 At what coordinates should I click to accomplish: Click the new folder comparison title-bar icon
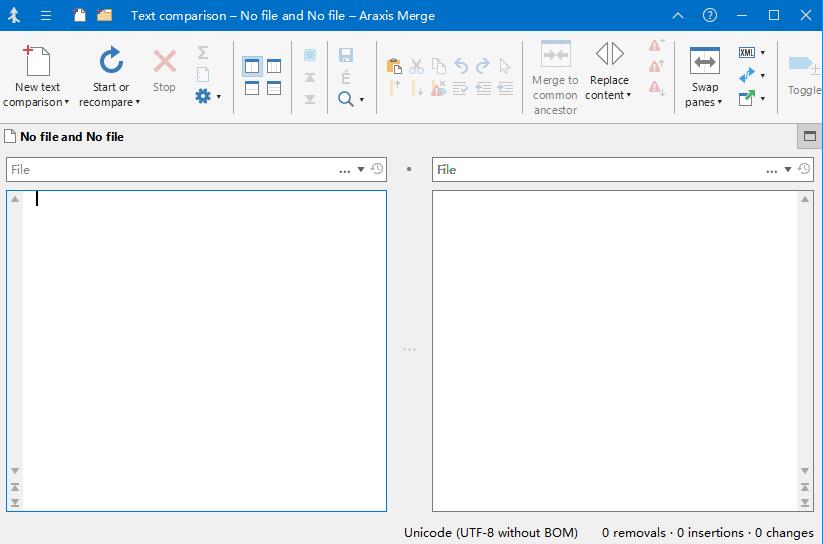pyautogui.click(x=104, y=15)
